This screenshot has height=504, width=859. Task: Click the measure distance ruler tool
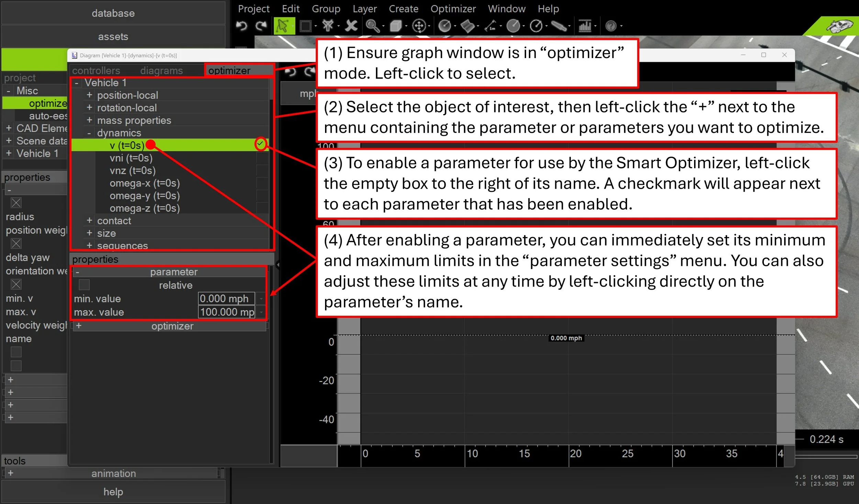point(490,26)
